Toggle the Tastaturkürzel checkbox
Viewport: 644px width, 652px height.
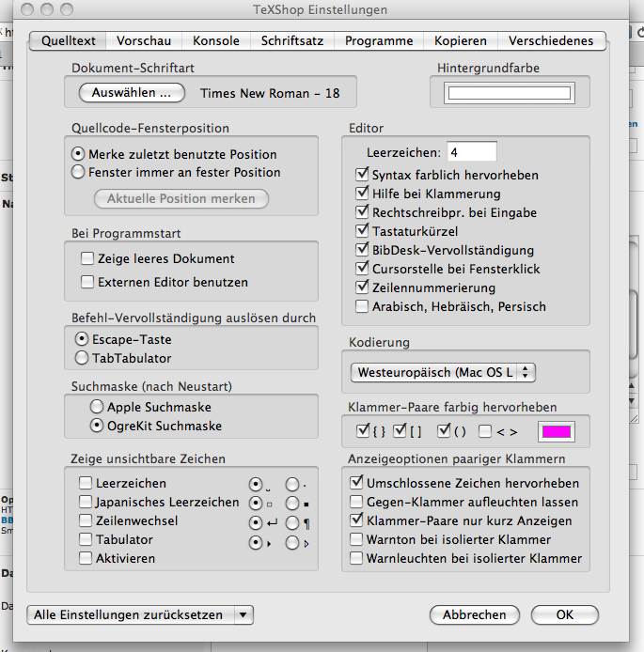click(362, 231)
